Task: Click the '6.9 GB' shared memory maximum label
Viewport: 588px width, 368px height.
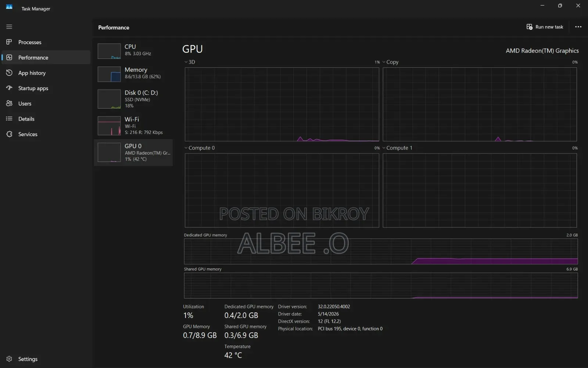Action: point(572,269)
